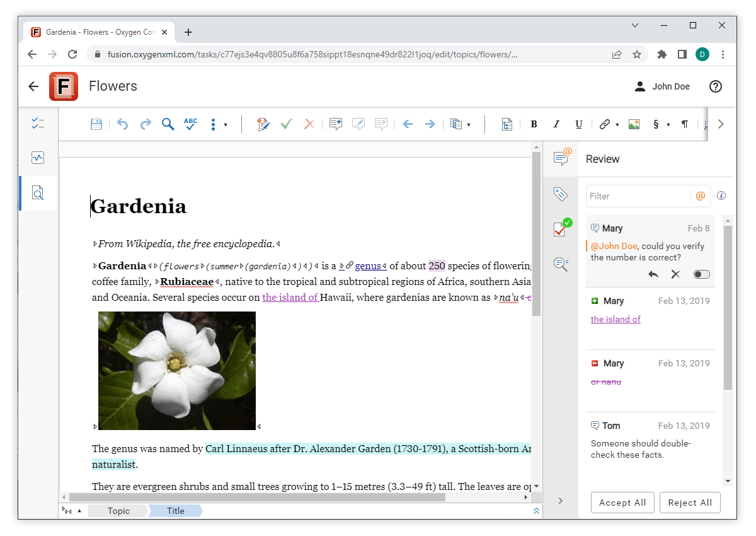Toggle track changes on or off
The height and width of the screenshot is (536, 756).
point(263,124)
